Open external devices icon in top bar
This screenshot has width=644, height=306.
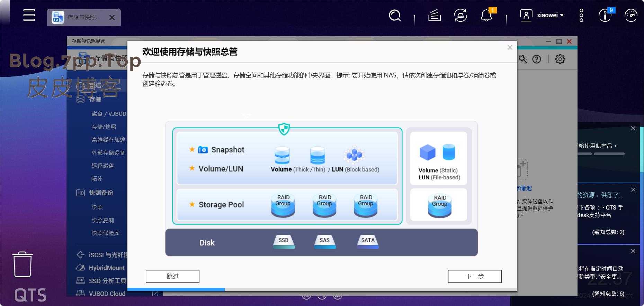[x=460, y=16]
